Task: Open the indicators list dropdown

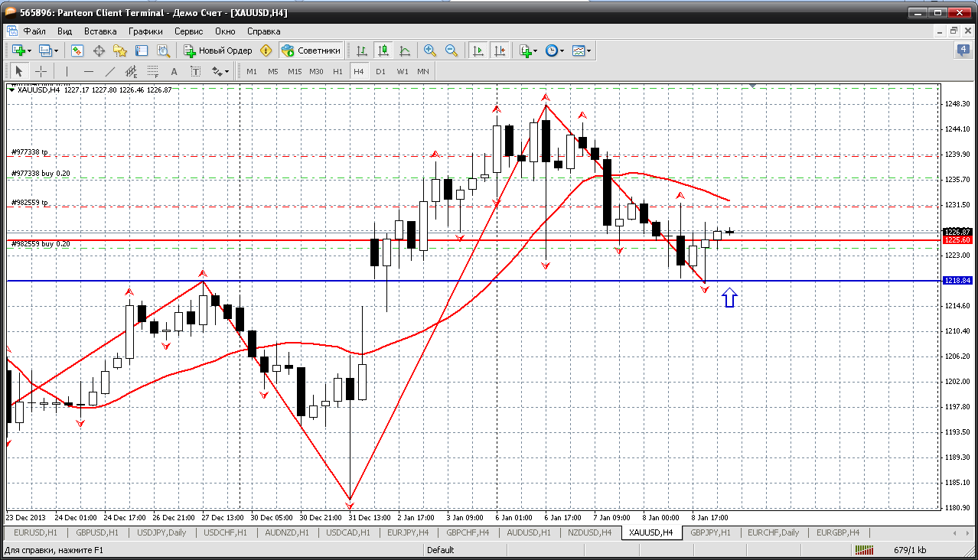Action: click(x=528, y=50)
